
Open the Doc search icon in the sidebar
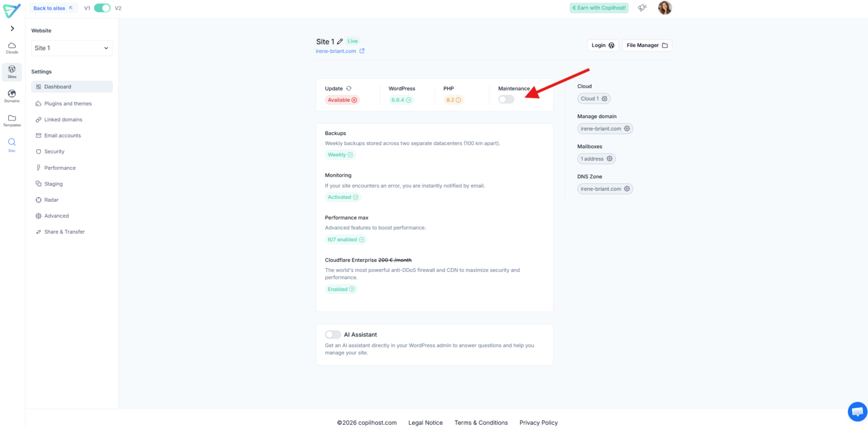coord(12,145)
